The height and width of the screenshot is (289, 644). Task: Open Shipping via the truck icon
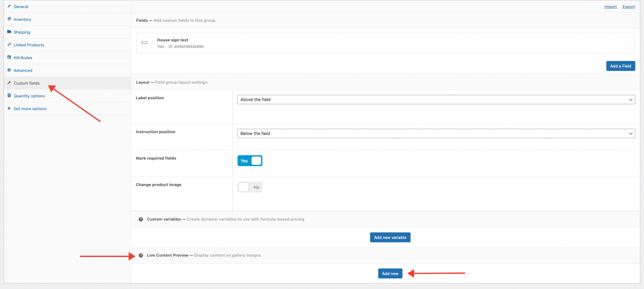9,32
